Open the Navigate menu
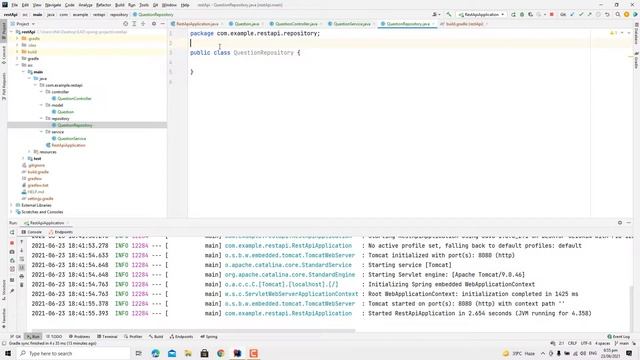Viewport: 640px width, 360px height. pos(53,5)
